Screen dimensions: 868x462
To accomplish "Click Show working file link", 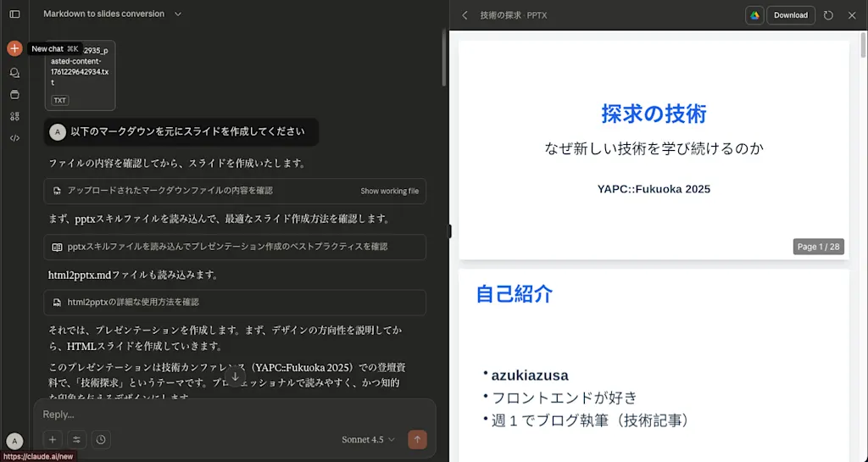I will 390,191.
